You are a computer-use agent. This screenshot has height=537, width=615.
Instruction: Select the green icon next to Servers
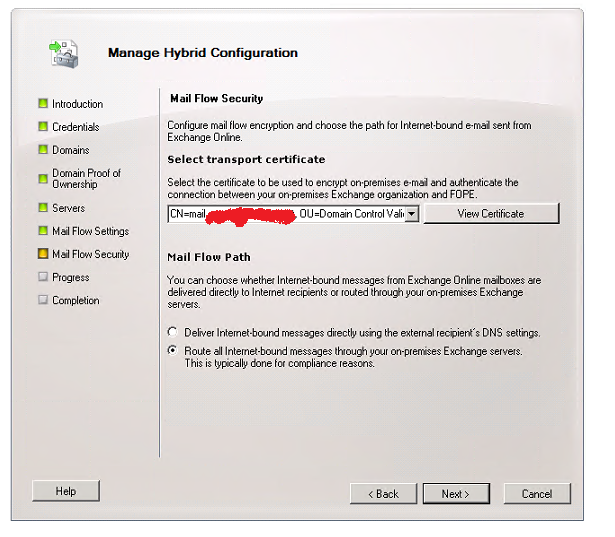point(43,208)
